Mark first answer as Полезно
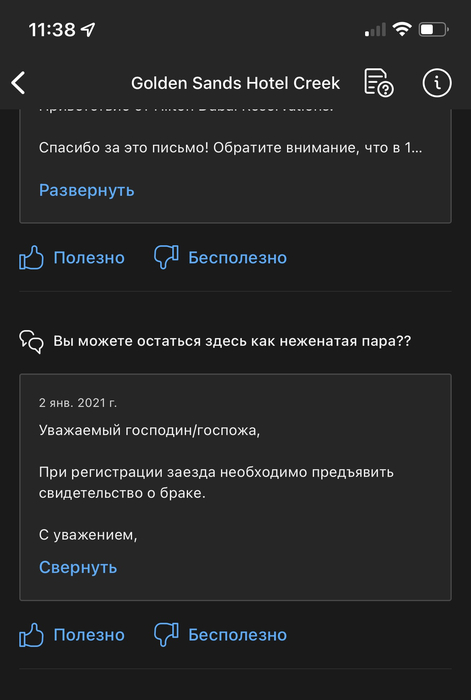Image resolution: width=471 pixels, height=700 pixels. (89, 258)
